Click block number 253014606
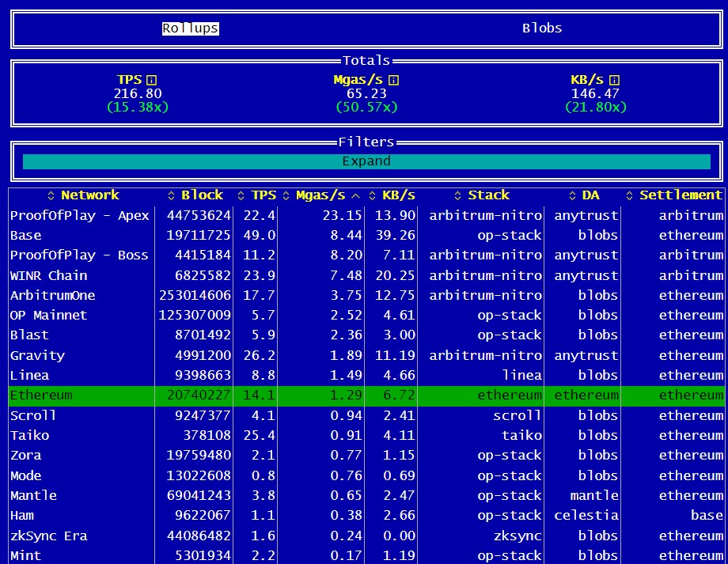728x564 pixels. (x=195, y=295)
